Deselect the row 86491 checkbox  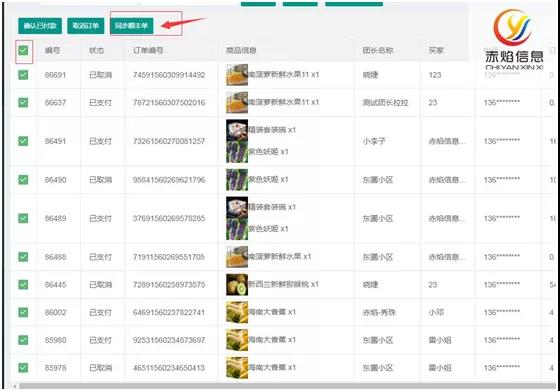coord(23,141)
